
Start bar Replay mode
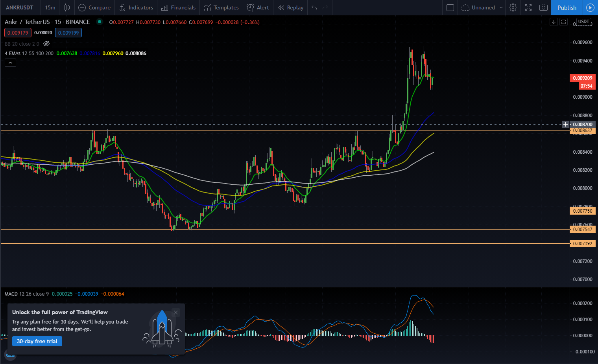291,7
